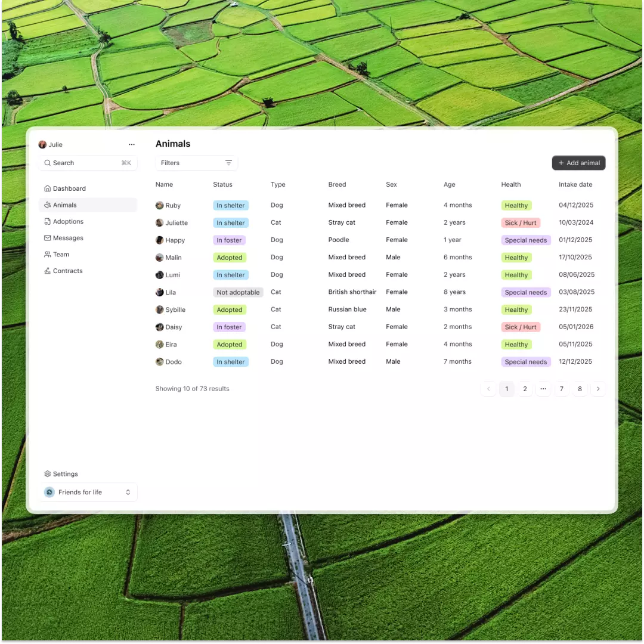
Task: Click the Dashboard home icon in sidebar
Action: [48, 188]
